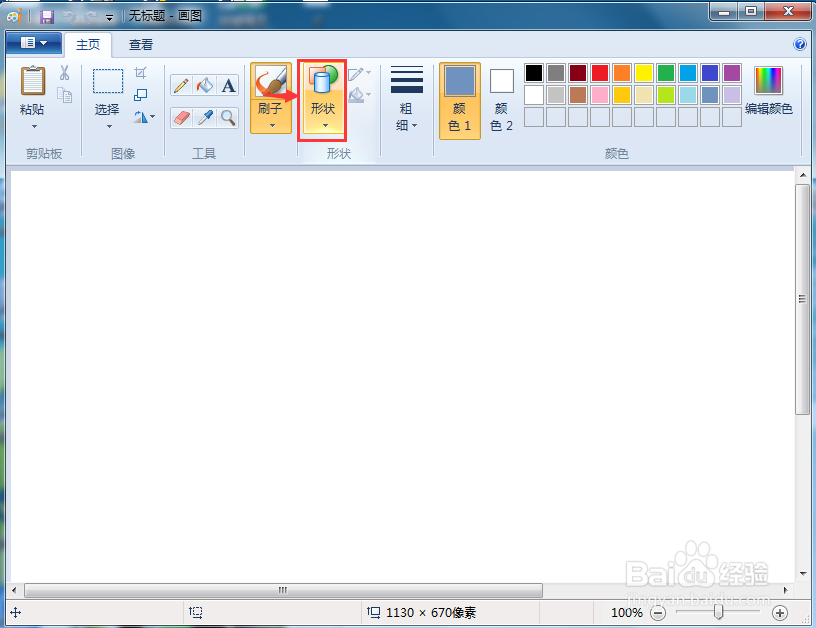816x628 pixels.
Task: Open the Paint help icon
Action: point(799,44)
